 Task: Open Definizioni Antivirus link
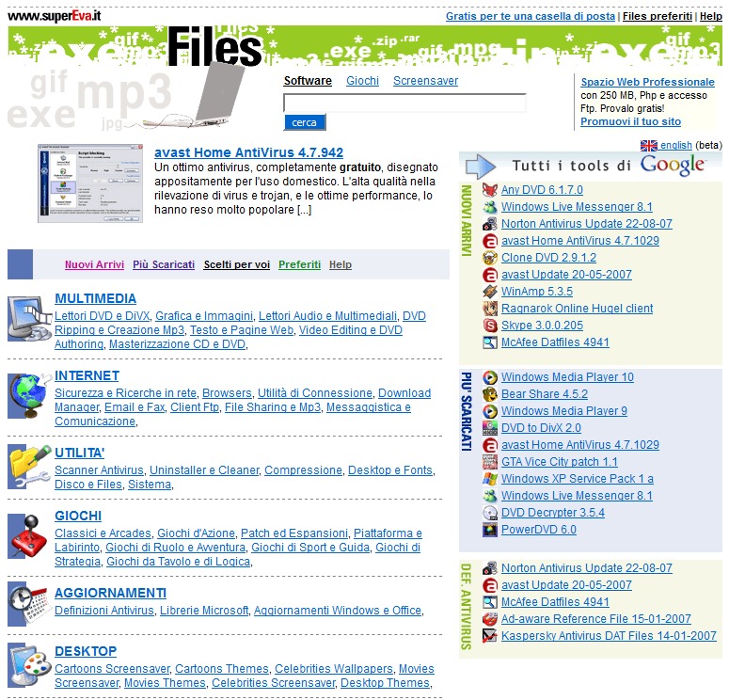pyautogui.click(x=104, y=611)
